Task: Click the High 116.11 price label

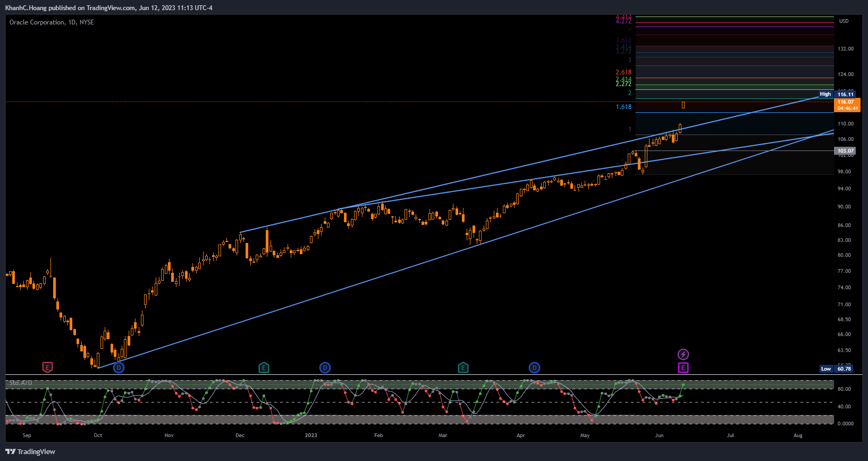Action: [837, 94]
